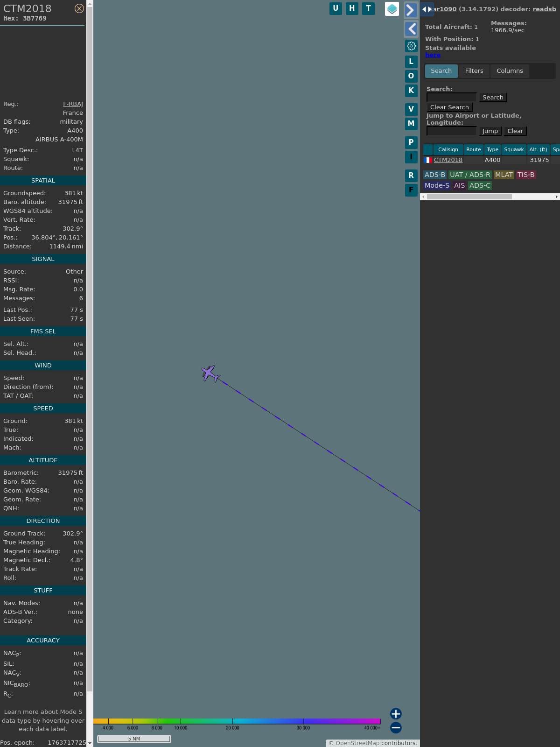Click the AIS source legend
This screenshot has width=560, height=747.
pos(459,185)
